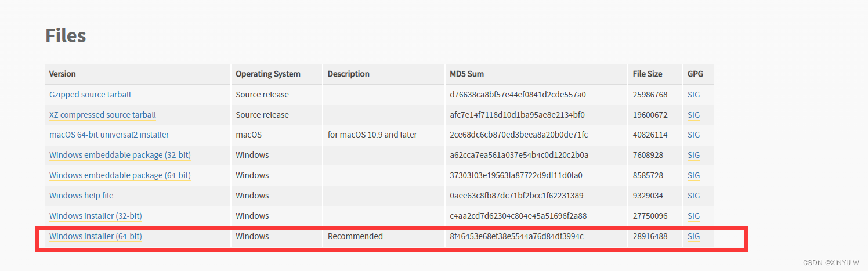Download the Windows help file

[81, 196]
